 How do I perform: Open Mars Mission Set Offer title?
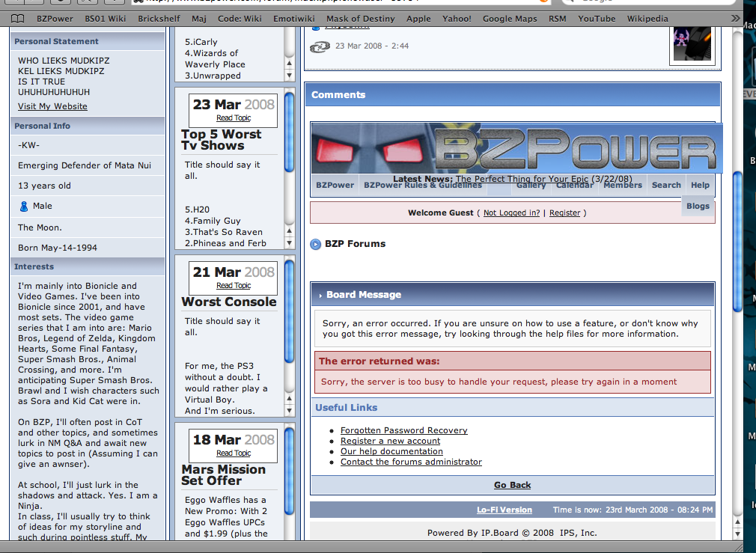pyautogui.click(x=223, y=475)
